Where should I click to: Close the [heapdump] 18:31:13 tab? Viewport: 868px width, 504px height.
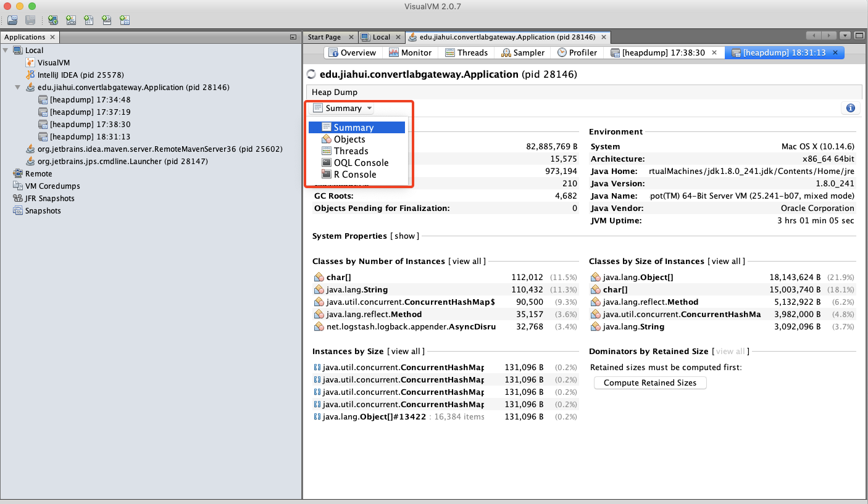point(836,52)
